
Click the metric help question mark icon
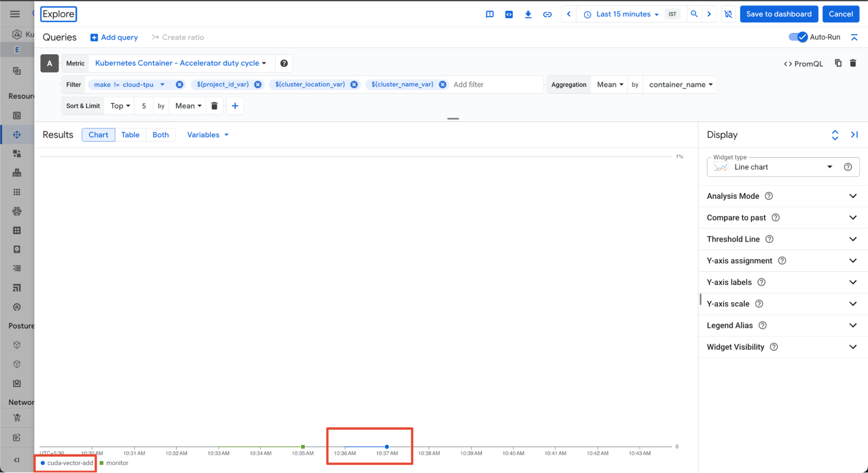(x=284, y=63)
